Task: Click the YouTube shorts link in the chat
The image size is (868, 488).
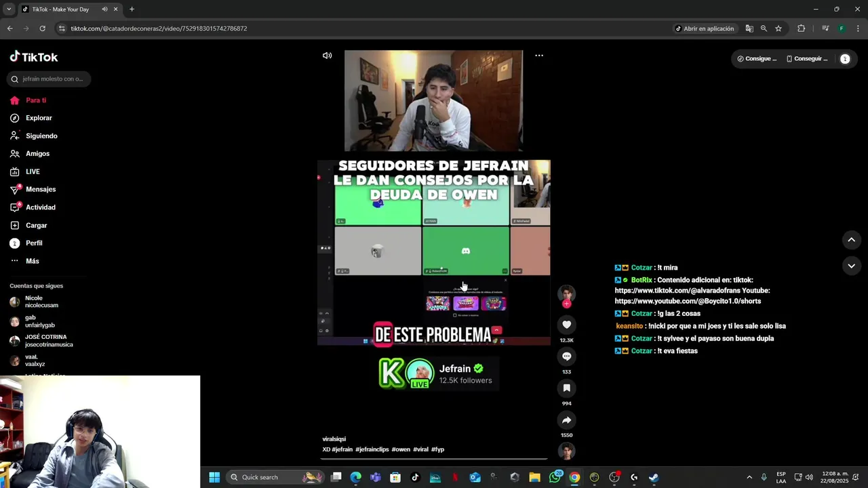Action: (688, 301)
